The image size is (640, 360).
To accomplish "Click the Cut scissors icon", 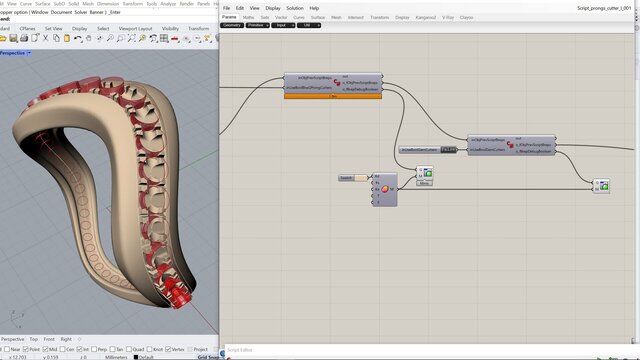I will (x=46, y=38).
